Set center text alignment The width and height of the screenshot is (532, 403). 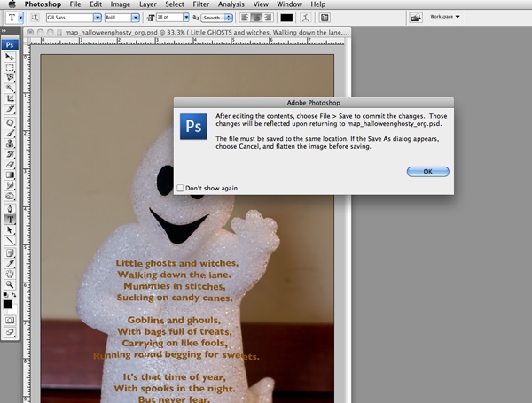256,18
